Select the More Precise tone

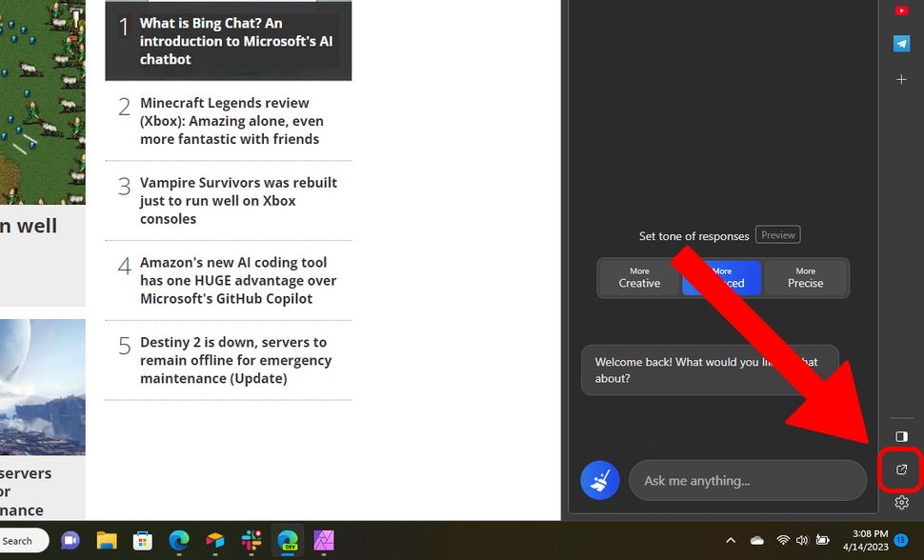coord(805,277)
